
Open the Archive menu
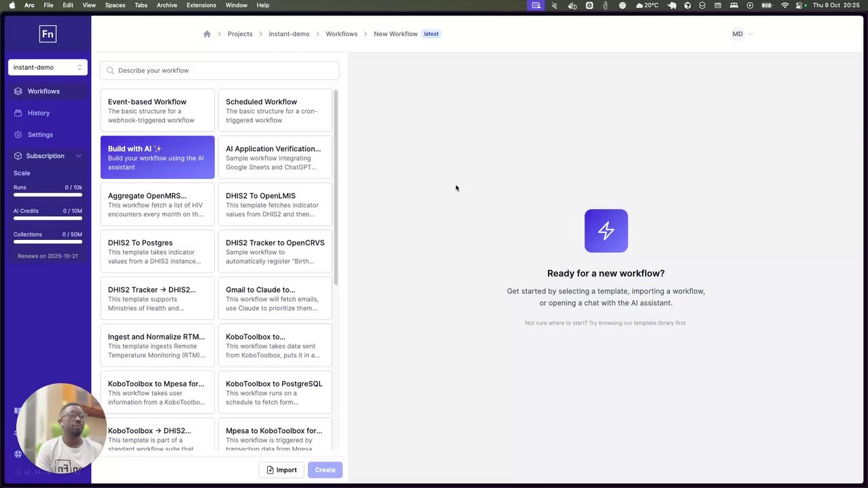[167, 5]
